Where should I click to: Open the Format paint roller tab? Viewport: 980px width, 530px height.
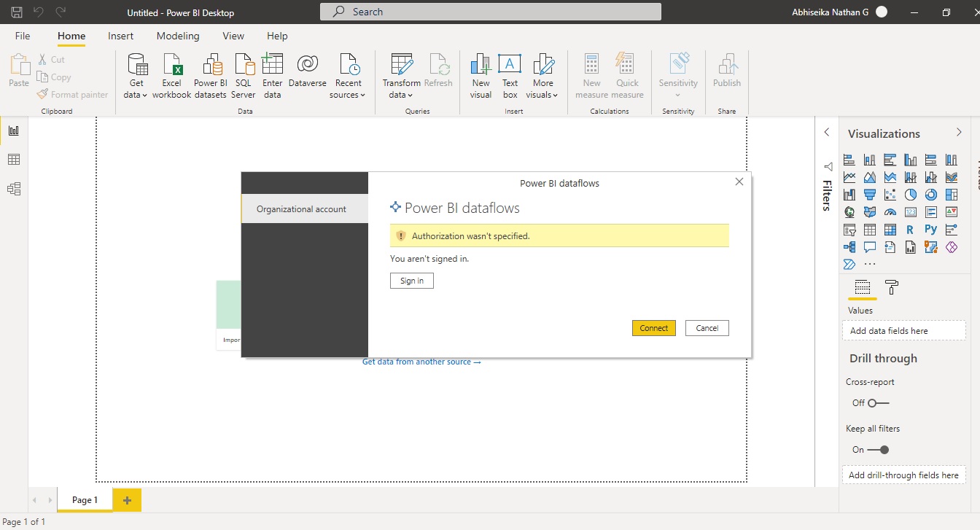[891, 287]
